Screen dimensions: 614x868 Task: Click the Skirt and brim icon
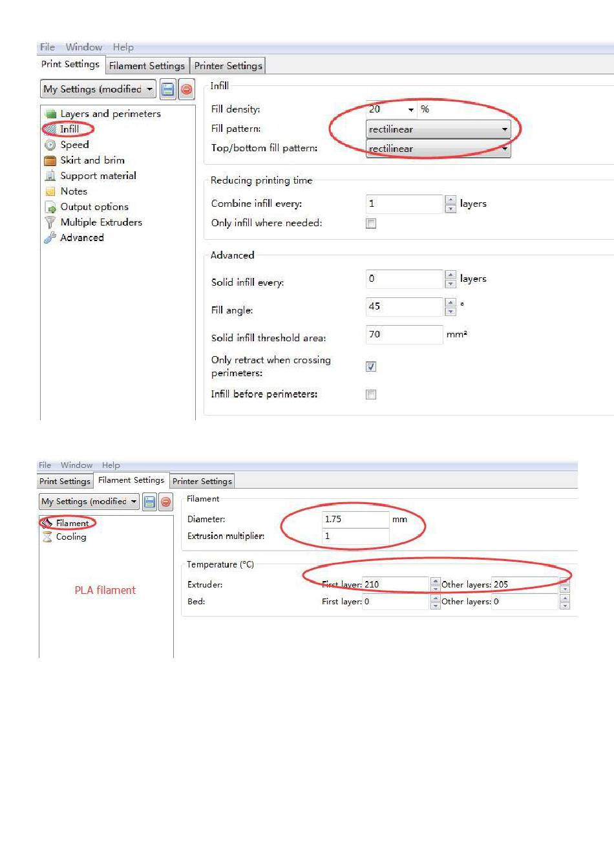click(x=50, y=160)
